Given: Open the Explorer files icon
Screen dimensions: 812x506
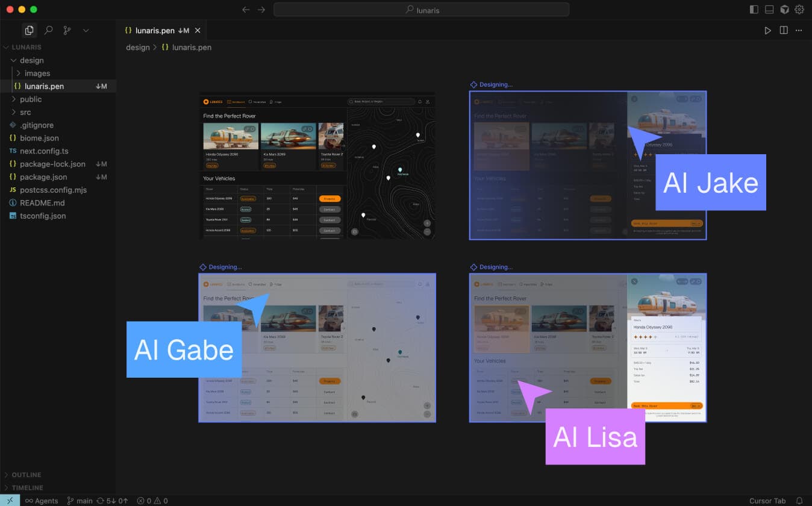Looking at the screenshot, I should (29, 30).
